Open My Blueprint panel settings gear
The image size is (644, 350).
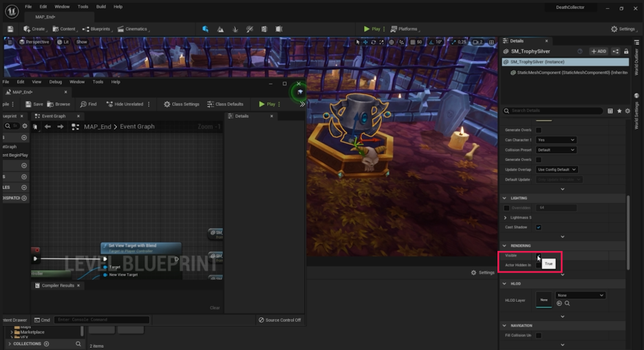pyautogui.click(x=25, y=126)
